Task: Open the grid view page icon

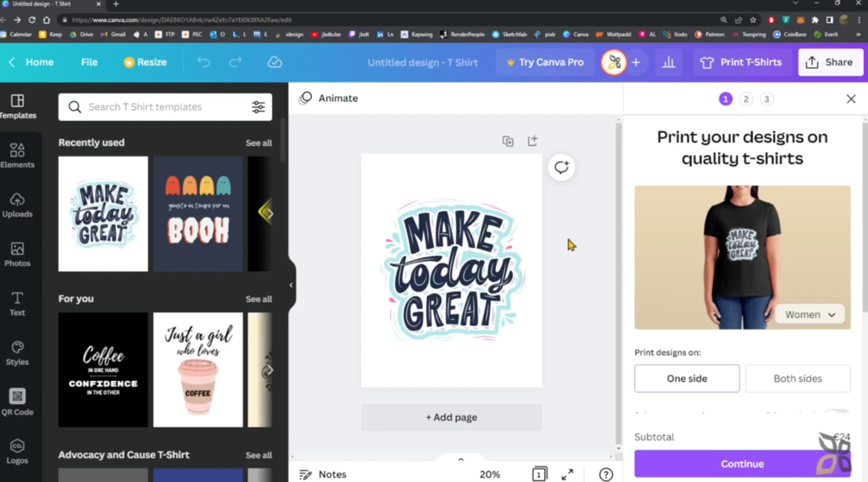Action: click(x=539, y=474)
